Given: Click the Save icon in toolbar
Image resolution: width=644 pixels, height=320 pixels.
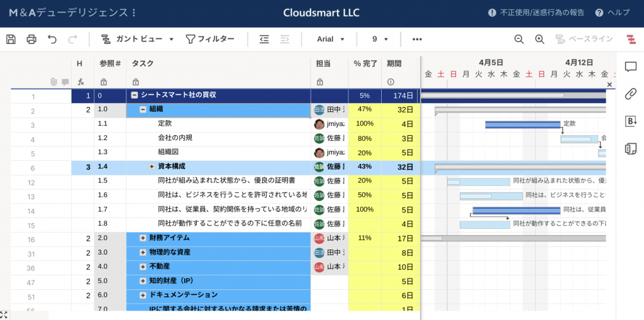Looking at the screenshot, I should 11,39.
